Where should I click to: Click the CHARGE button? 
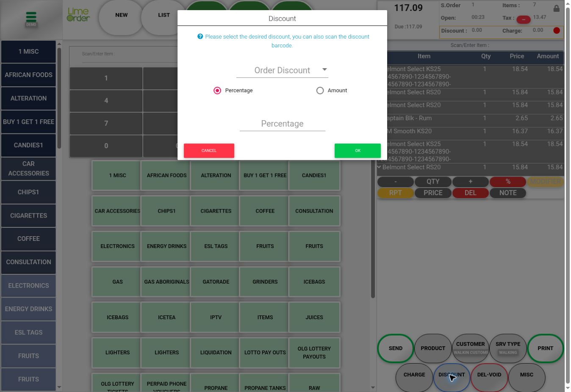coord(414,377)
